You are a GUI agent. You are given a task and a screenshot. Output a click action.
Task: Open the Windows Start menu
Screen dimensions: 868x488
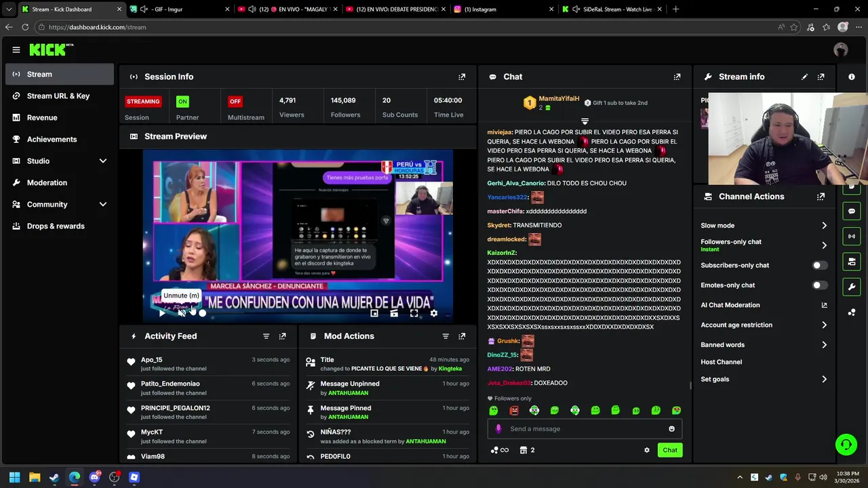tap(14, 477)
